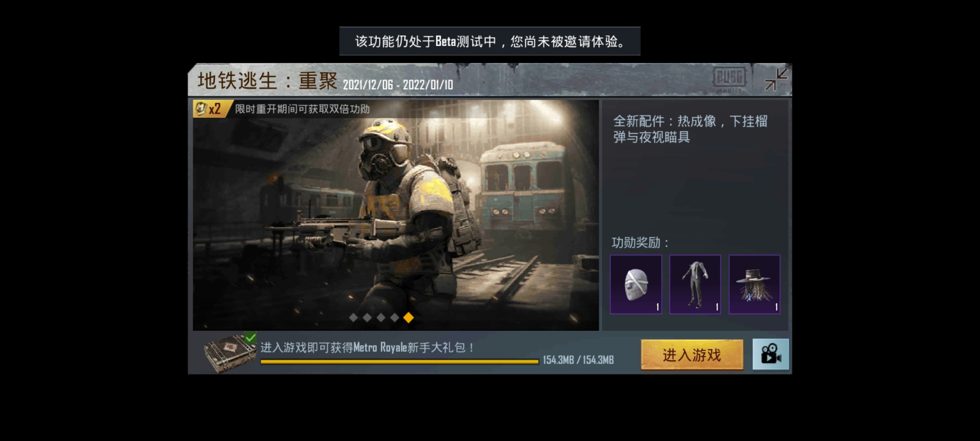Select the fifth highlighted banner dot
Viewport: 980px width, 441px height.
[x=408, y=317]
